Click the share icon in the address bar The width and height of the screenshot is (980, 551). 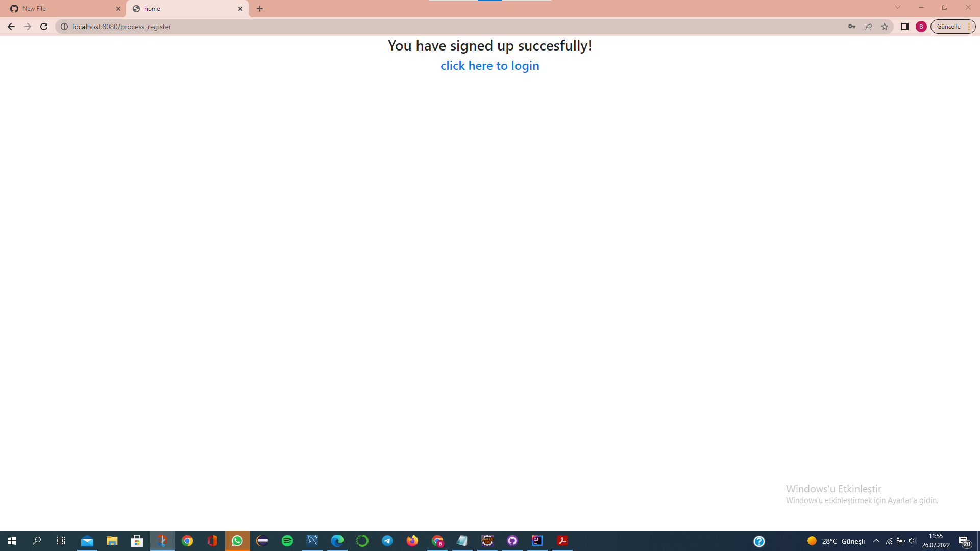pyautogui.click(x=868, y=27)
